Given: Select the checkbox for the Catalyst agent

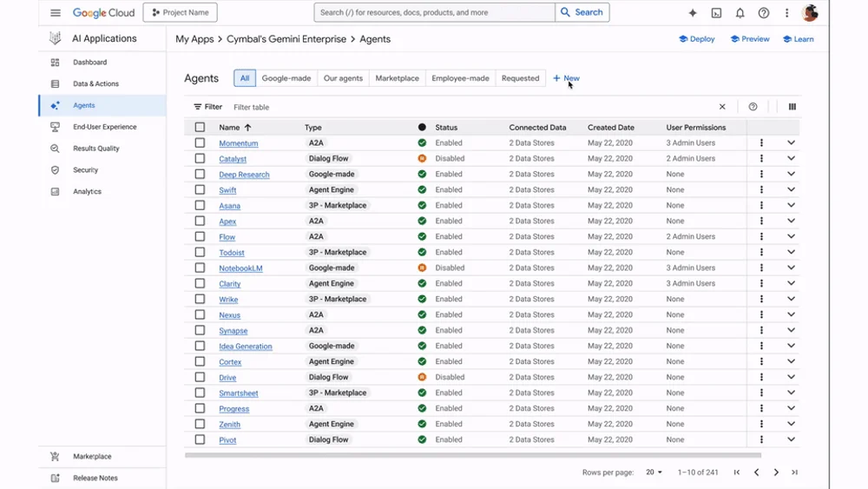Looking at the screenshot, I should point(200,158).
